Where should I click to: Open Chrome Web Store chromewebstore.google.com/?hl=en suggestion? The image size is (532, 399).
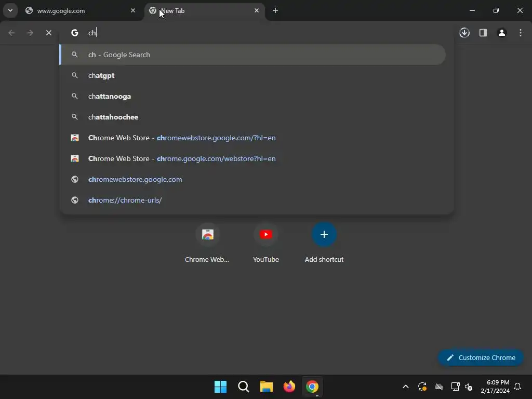[253, 138]
